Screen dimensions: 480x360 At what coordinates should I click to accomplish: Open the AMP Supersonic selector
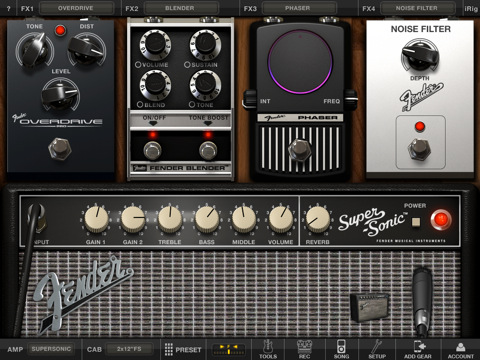(x=51, y=349)
